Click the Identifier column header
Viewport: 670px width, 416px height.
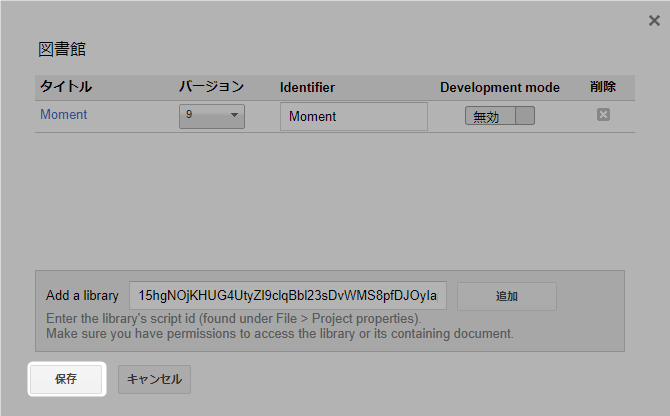click(307, 88)
